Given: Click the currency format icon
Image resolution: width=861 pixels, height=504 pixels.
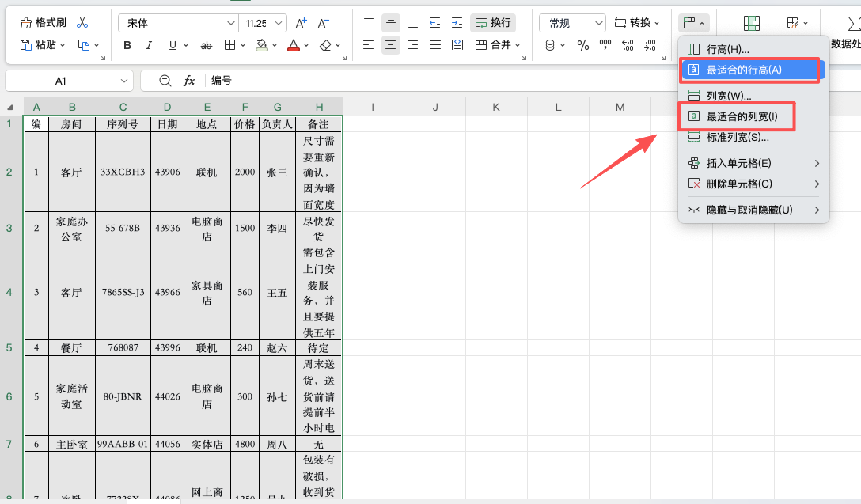Looking at the screenshot, I should coord(550,46).
